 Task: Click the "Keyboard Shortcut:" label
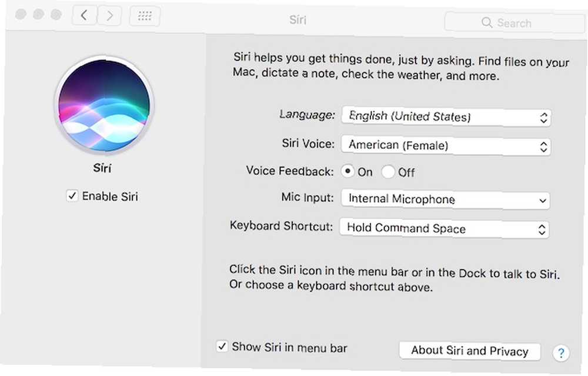click(x=281, y=226)
